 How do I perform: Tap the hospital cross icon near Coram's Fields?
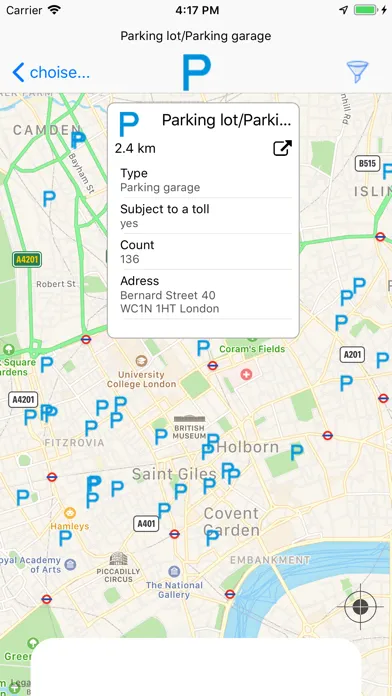pos(246,374)
